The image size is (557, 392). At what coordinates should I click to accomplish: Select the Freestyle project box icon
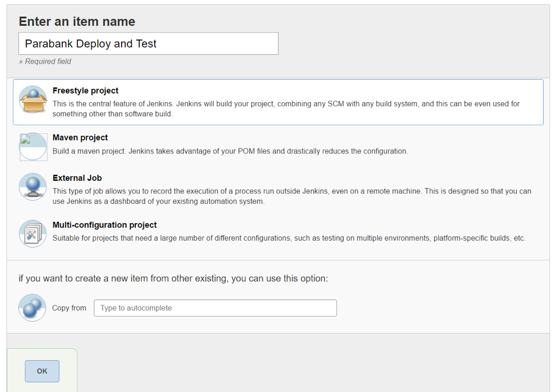(33, 100)
